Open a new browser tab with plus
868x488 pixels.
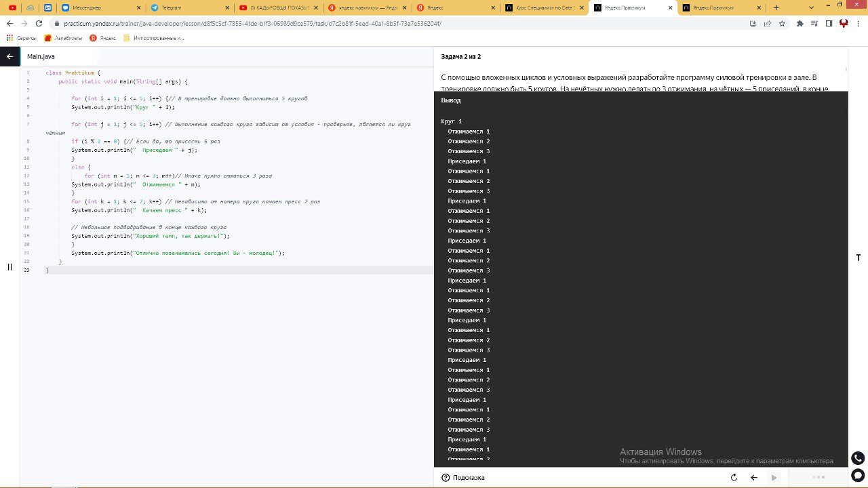coord(776,7)
